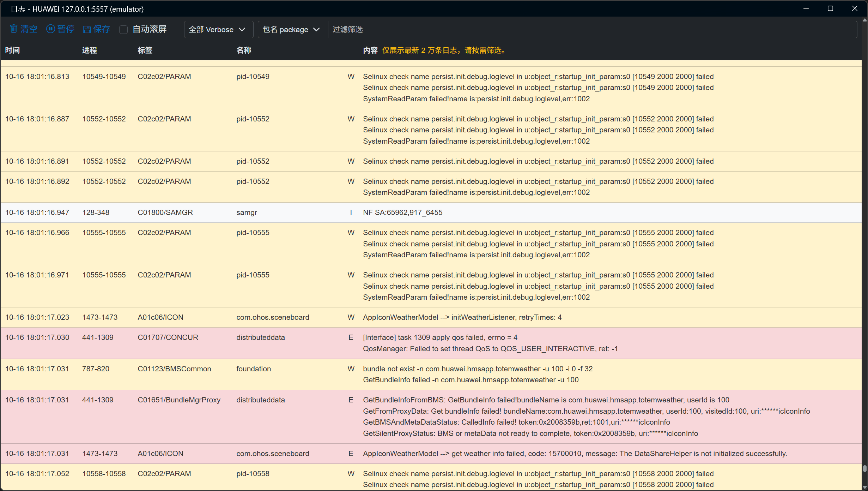The width and height of the screenshot is (868, 491).
Task: Click the scrollbar down arrow
Action: (x=864, y=487)
